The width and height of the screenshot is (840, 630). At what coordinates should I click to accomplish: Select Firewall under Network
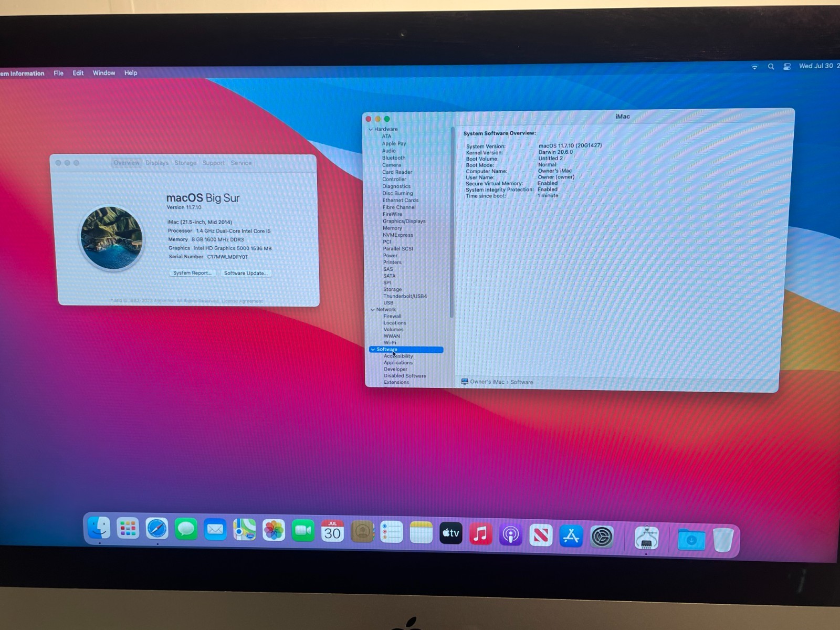tap(392, 317)
